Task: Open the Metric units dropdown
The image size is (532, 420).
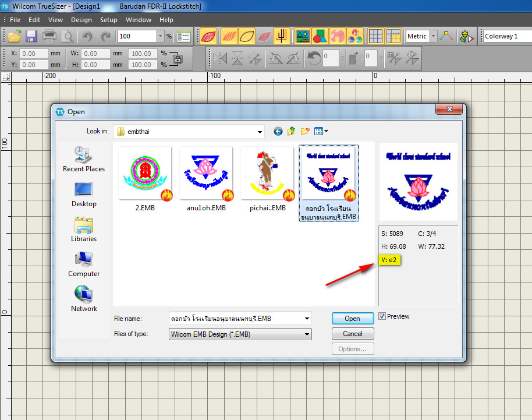Action: (x=433, y=36)
